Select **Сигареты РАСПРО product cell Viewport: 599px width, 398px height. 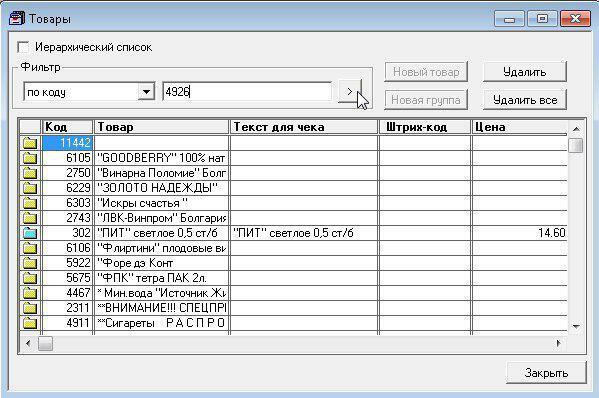pyautogui.click(x=161, y=323)
